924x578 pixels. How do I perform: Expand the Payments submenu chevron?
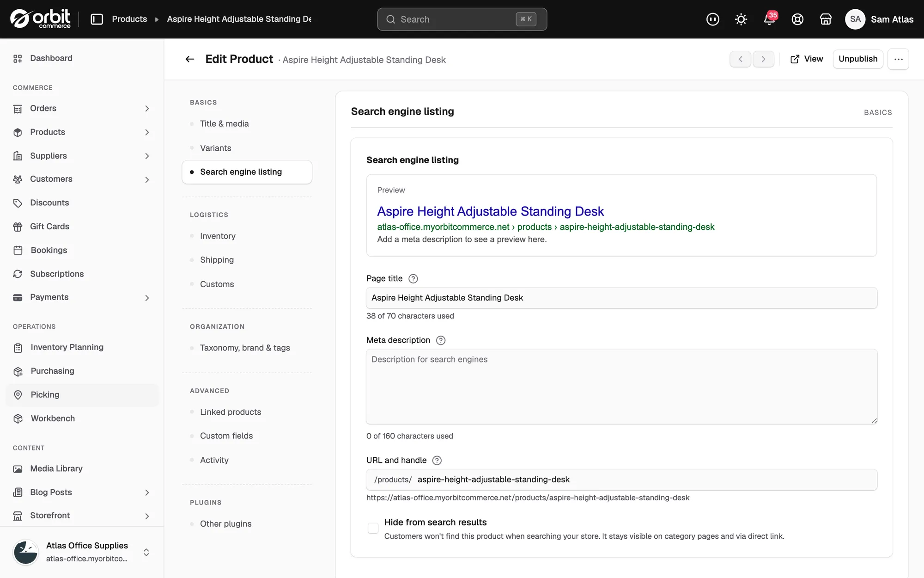(147, 298)
